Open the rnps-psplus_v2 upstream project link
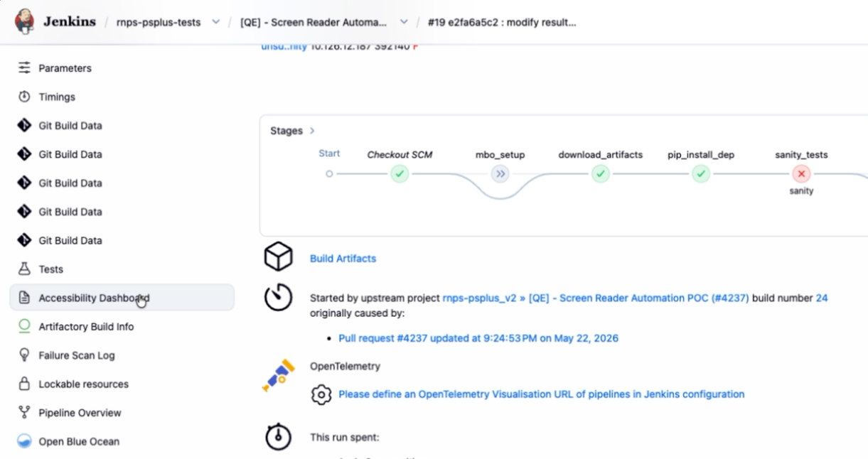Viewport: 868px width, 459px height. click(480, 298)
